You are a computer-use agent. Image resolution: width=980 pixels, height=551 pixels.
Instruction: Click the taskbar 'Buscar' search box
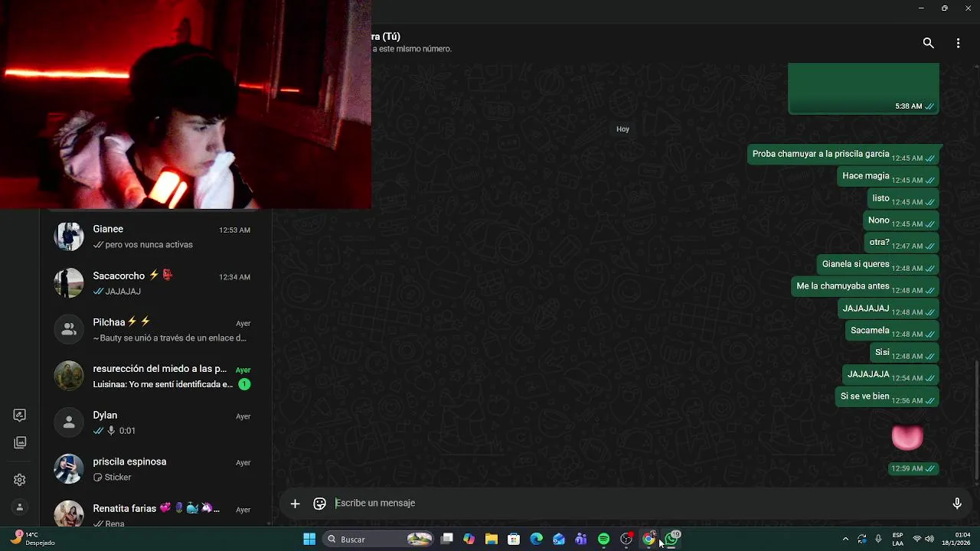point(380,540)
